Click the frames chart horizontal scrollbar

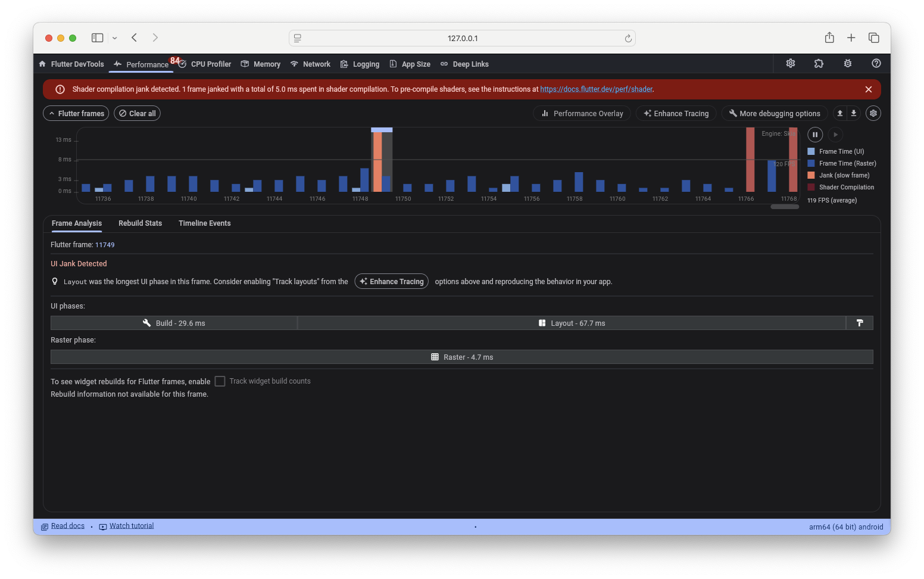point(785,207)
